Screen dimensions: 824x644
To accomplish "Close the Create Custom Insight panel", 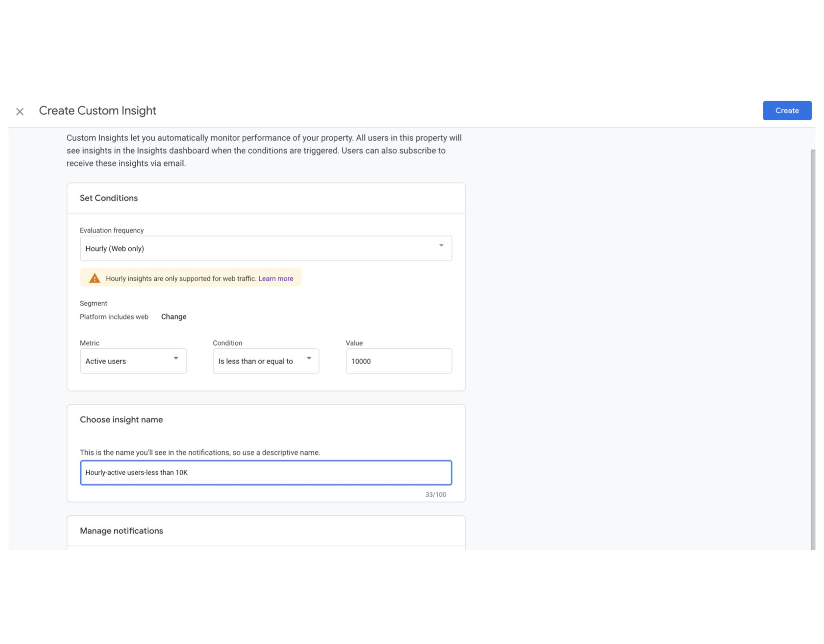I will click(x=20, y=112).
